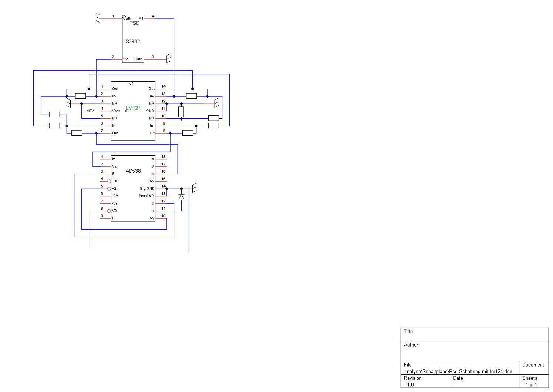Screen dimensions: 553x392
Task: Click the GND pin label on LM124
Action: point(150,111)
